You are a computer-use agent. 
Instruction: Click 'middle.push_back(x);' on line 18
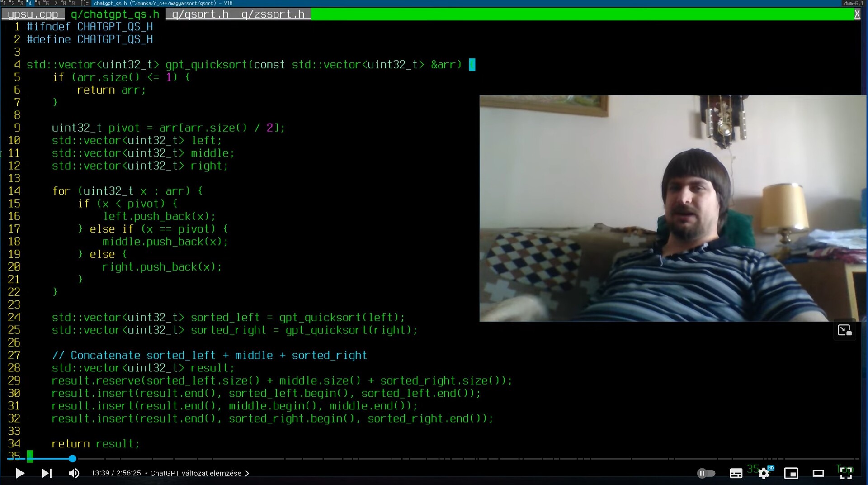pos(165,242)
